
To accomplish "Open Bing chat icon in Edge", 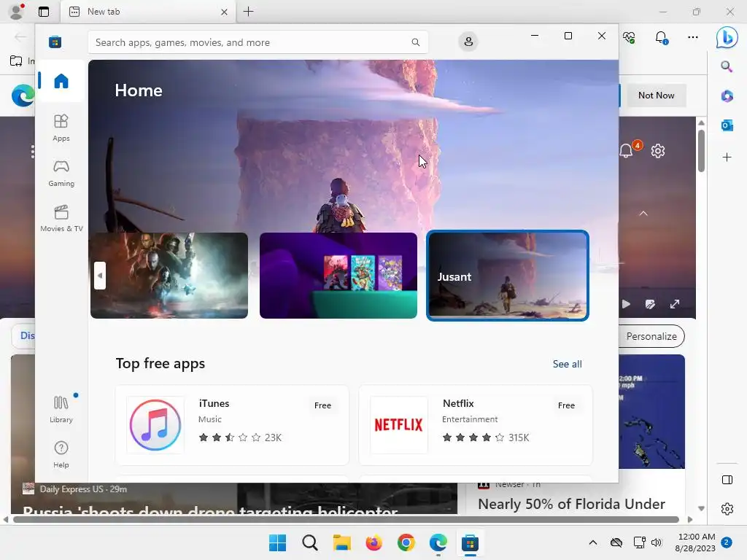I will pos(727,37).
